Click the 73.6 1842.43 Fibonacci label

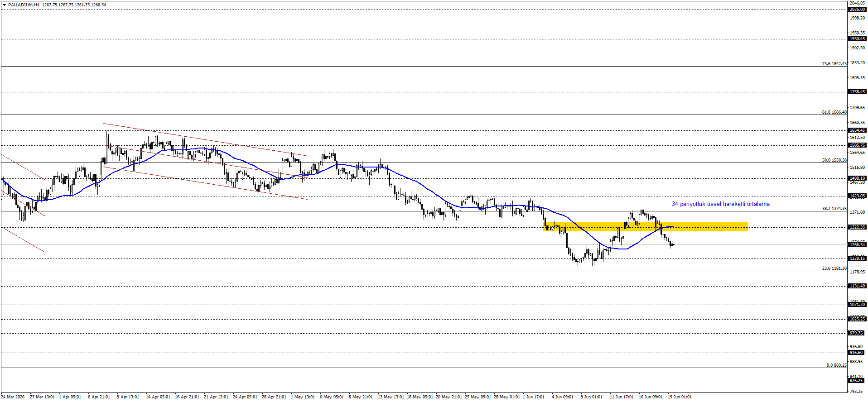click(x=834, y=64)
